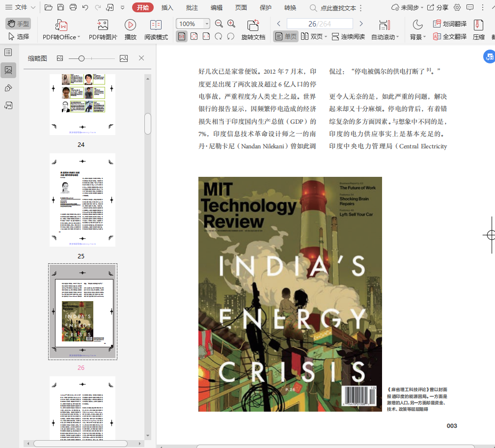Select page 24 thumbnail

(82, 105)
